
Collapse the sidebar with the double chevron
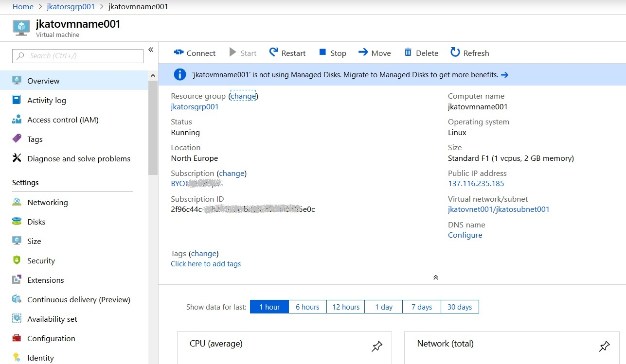[x=151, y=50]
